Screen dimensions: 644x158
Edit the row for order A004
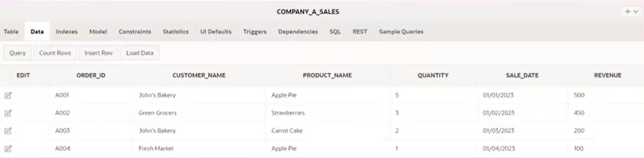pyautogui.click(x=8, y=149)
